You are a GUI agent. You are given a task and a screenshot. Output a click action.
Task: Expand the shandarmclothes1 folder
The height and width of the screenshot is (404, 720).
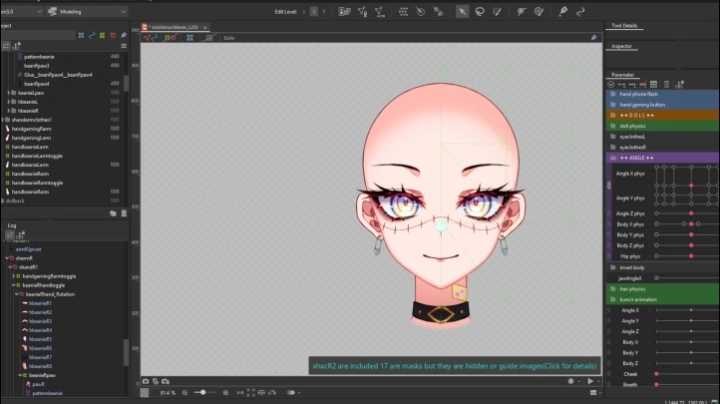coord(3,120)
